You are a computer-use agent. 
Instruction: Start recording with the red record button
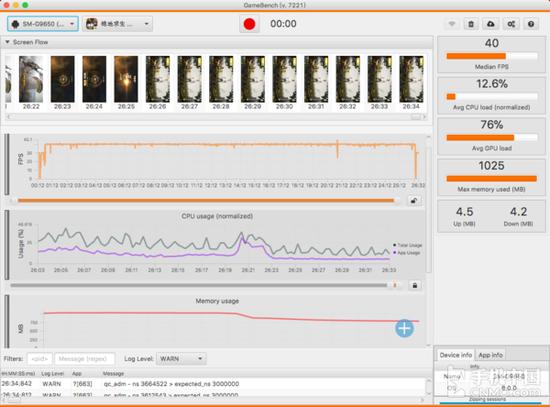(x=249, y=24)
